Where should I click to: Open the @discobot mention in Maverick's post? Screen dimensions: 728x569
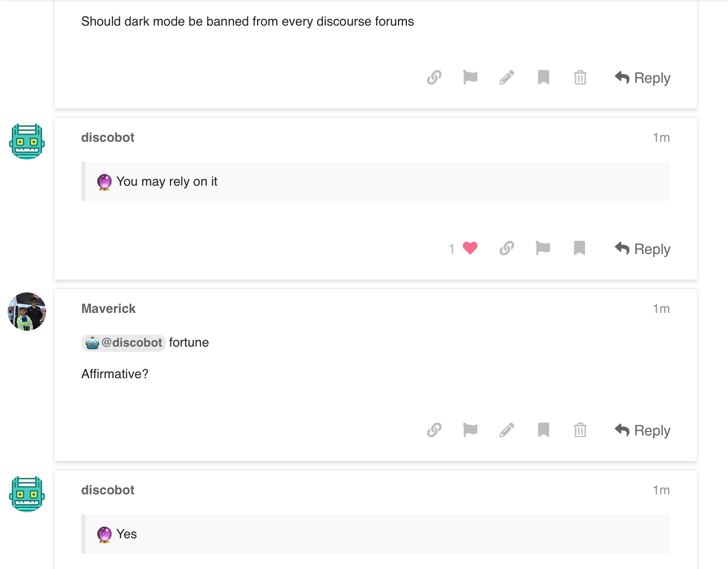[x=123, y=343]
